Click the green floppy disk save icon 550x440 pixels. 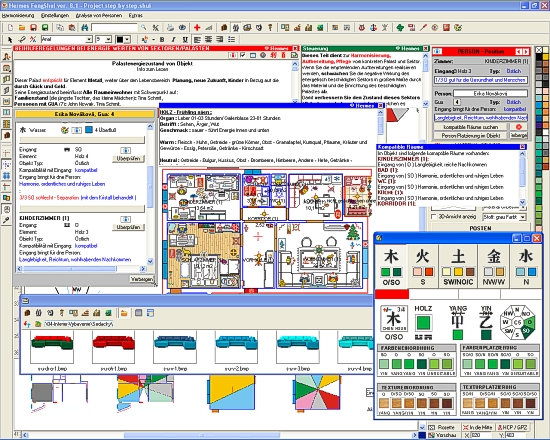(x=45, y=27)
